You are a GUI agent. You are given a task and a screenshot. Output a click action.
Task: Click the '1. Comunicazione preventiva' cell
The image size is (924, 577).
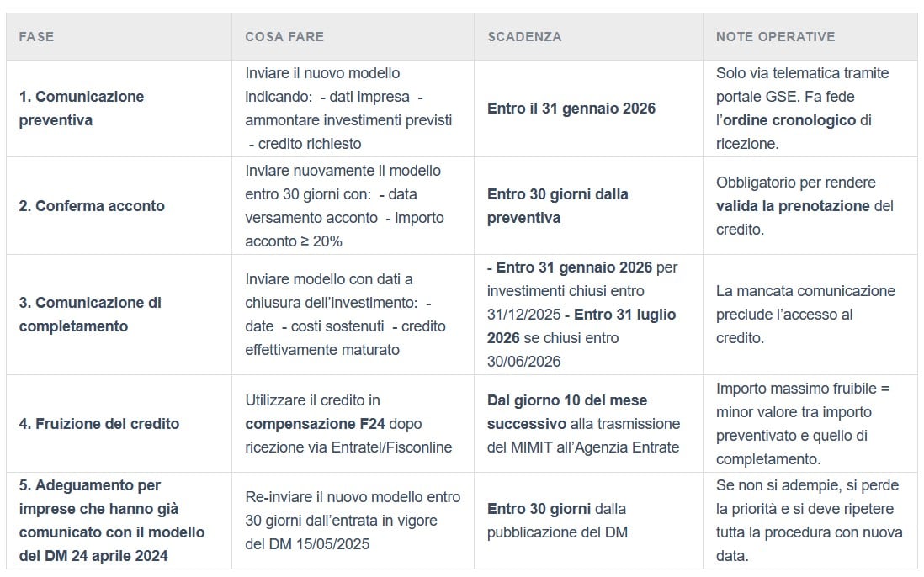[x=119, y=109]
